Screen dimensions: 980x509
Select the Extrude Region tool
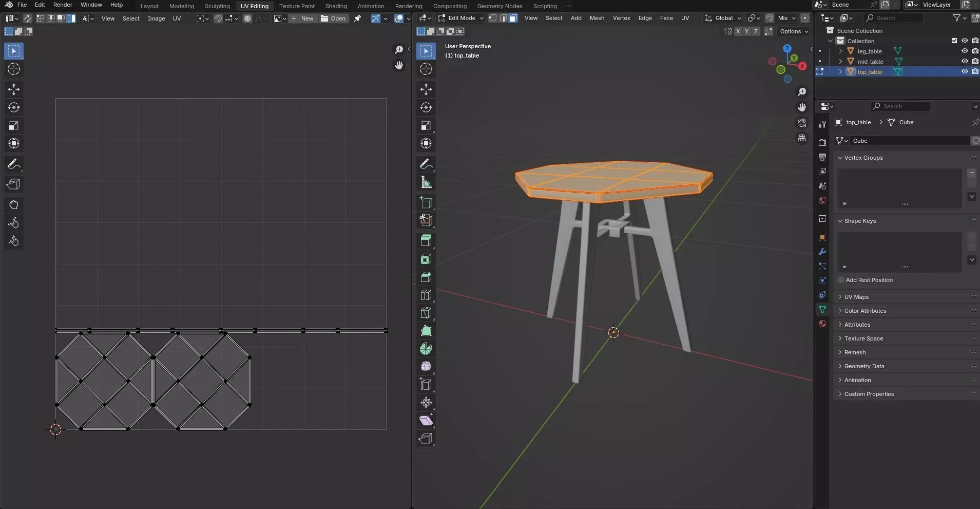click(x=426, y=240)
